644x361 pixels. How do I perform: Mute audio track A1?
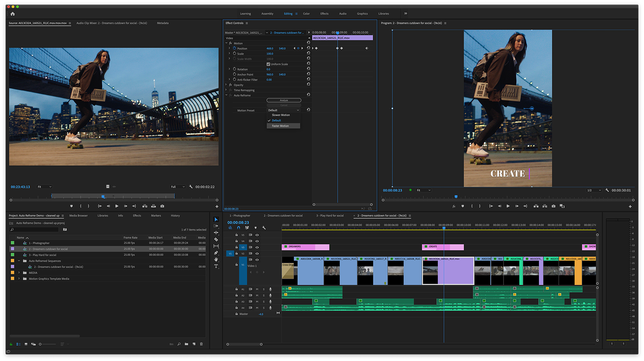[x=257, y=289]
